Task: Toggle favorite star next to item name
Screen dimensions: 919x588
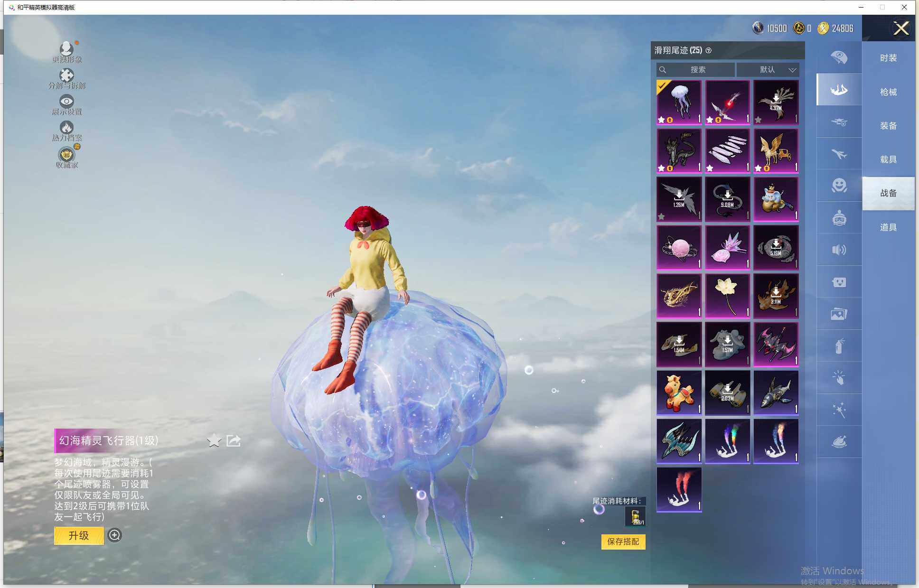Action: 214,441
